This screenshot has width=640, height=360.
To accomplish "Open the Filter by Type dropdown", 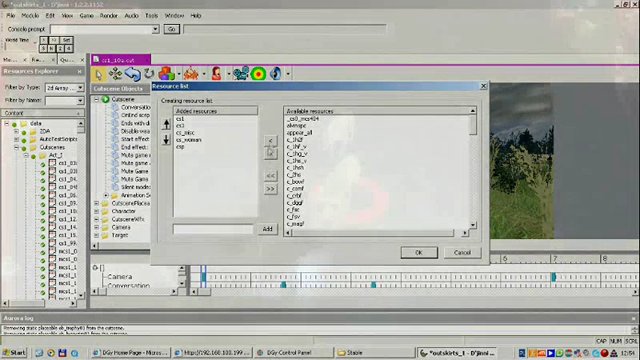I will [x=80, y=88].
